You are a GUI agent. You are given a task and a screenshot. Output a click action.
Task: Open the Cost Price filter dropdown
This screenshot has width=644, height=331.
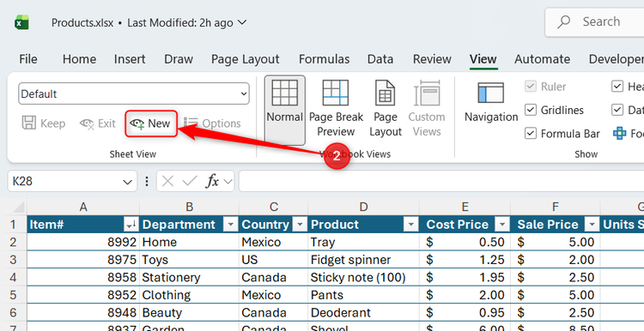[x=502, y=225]
